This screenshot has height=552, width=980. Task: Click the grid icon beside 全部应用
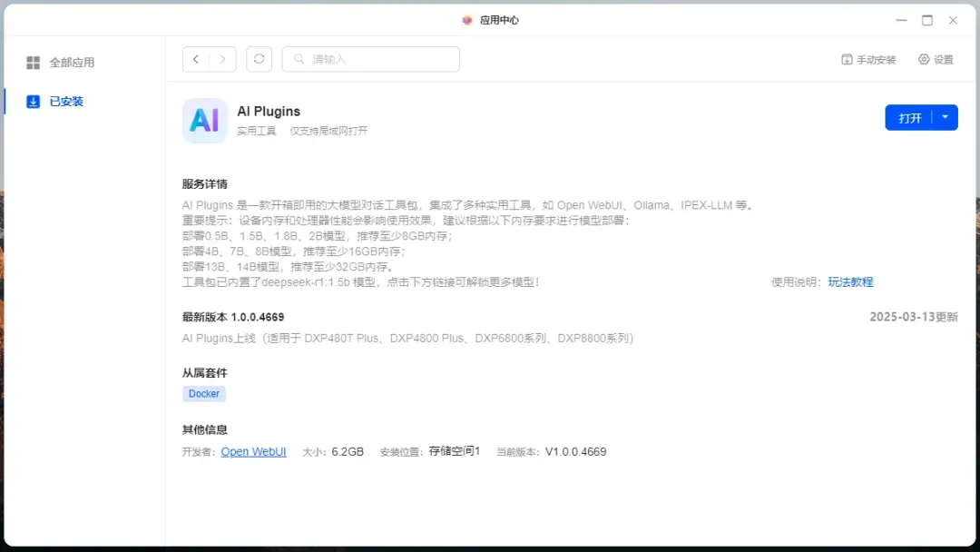point(34,63)
